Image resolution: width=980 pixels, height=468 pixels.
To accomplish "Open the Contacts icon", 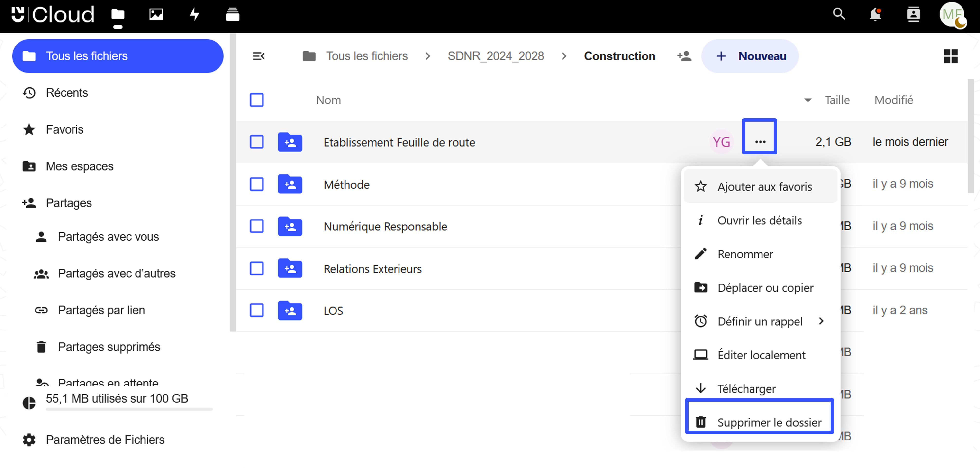I will [x=913, y=14].
